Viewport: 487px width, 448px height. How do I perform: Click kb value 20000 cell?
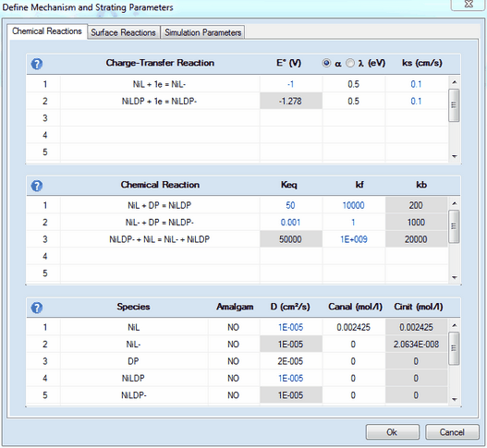[x=416, y=239]
